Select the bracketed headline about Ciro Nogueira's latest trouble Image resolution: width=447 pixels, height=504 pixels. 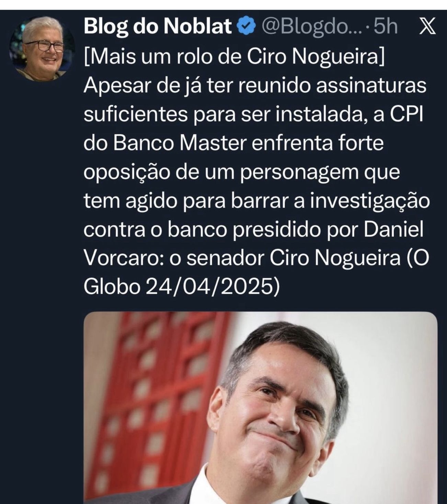tap(234, 57)
